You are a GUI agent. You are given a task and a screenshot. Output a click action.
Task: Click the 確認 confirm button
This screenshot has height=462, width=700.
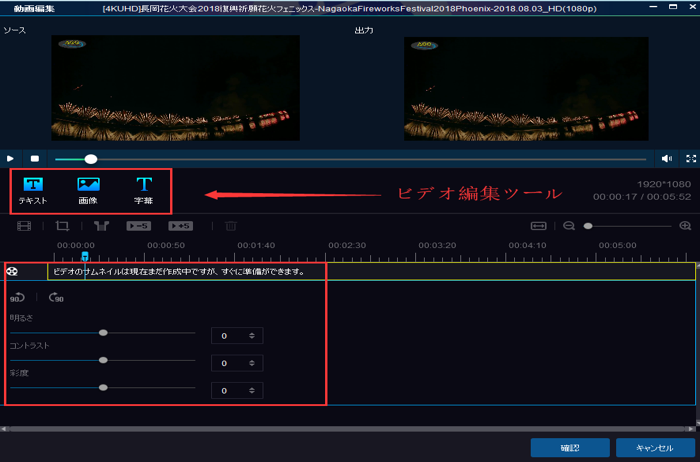pos(570,448)
